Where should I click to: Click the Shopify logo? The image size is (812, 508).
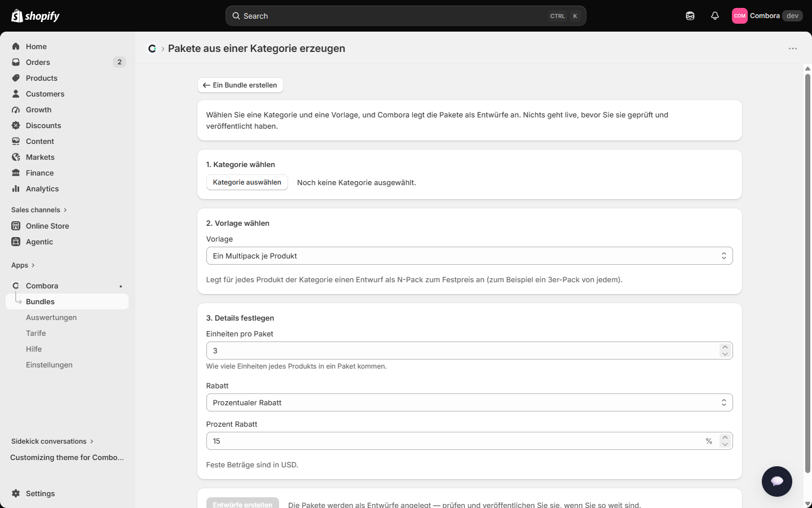(36, 16)
